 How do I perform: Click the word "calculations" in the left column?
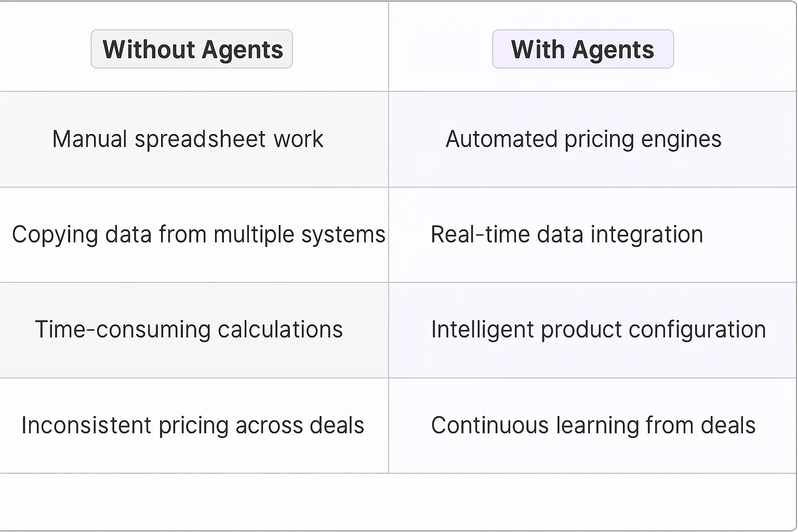[280, 330]
